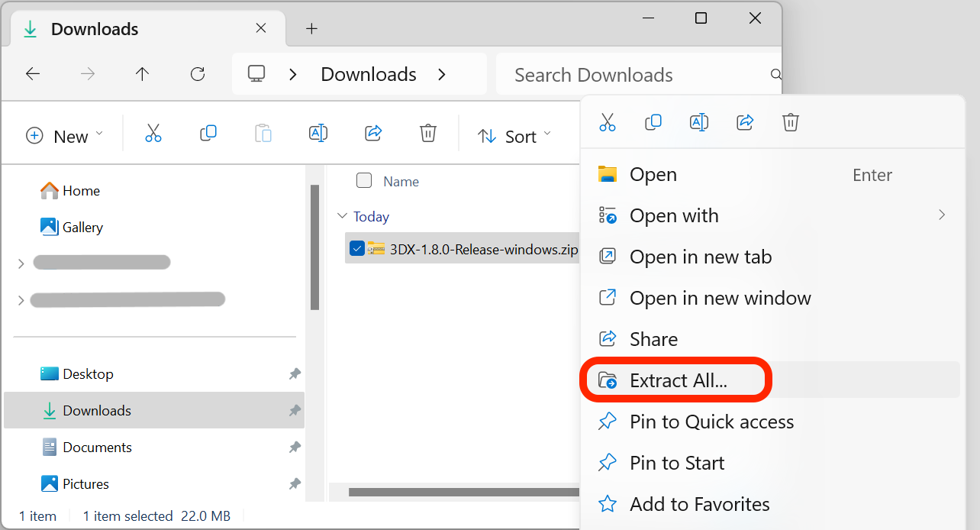Refresh the Downloads folder view

click(x=197, y=73)
